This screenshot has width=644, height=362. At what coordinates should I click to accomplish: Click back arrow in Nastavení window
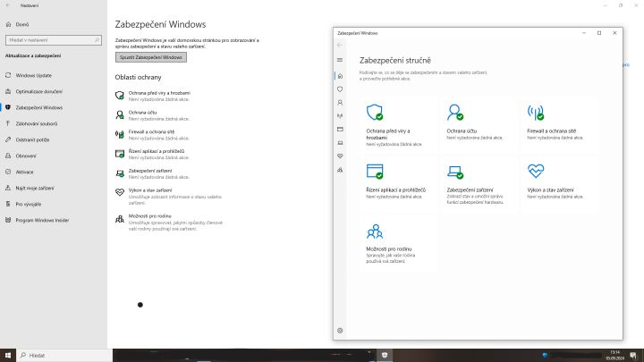[x=8, y=5]
